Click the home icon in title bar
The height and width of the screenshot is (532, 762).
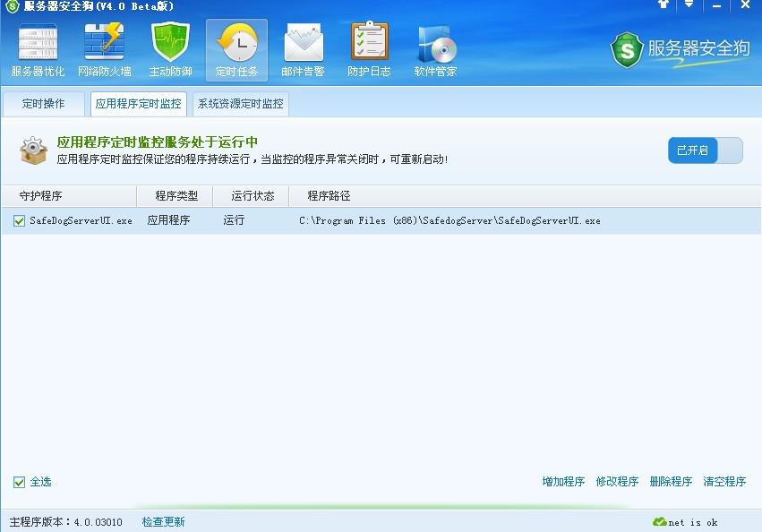click(x=663, y=7)
